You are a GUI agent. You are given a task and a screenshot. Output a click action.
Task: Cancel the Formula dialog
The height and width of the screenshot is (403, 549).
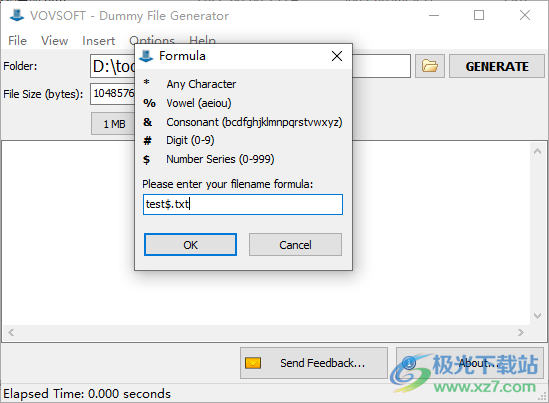295,245
